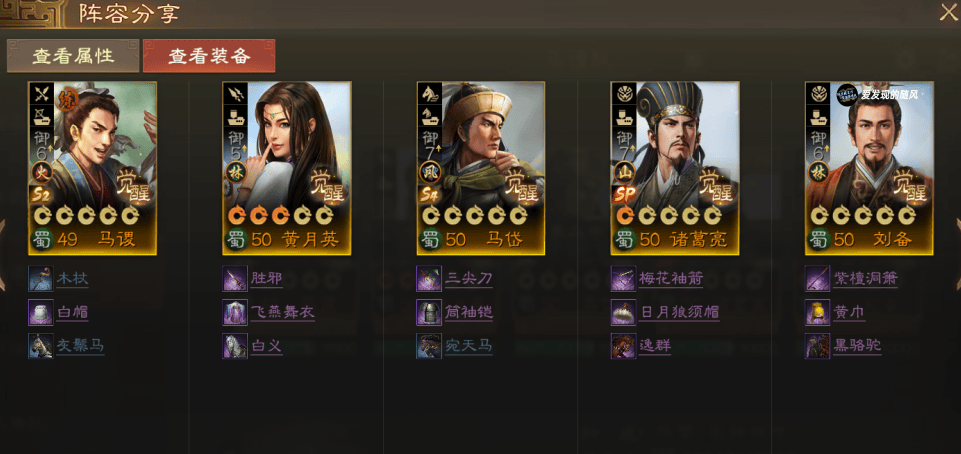Click the 马谡 hero card

coord(93,168)
